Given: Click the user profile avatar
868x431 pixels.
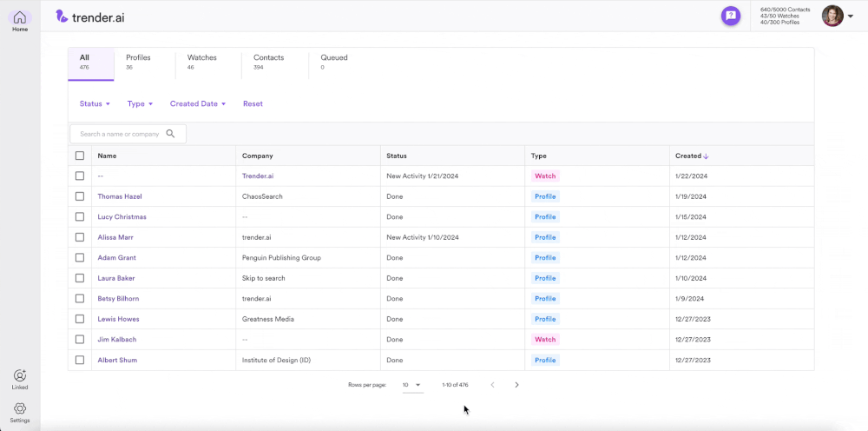Looking at the screenshot, I should (832, 16).
